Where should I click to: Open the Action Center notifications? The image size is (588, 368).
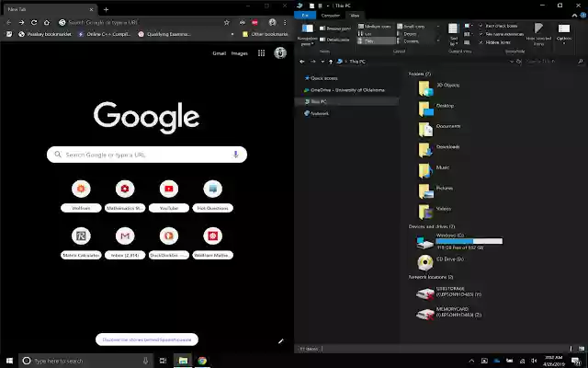tap(576, 361)
